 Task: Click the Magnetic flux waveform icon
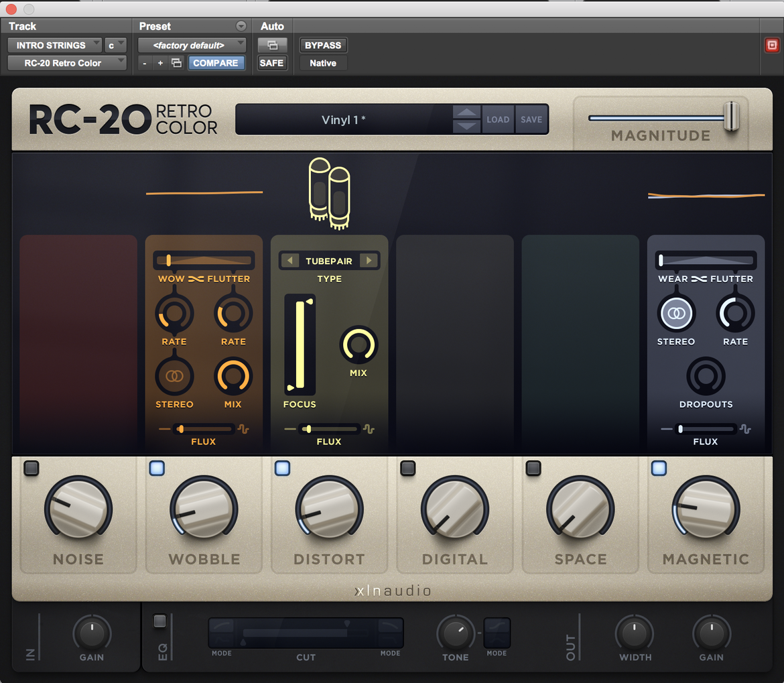coord(746,429)
